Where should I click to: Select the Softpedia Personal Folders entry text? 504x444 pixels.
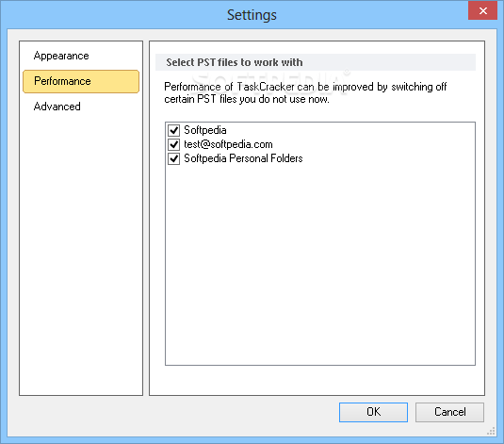[x=243, y=158]
